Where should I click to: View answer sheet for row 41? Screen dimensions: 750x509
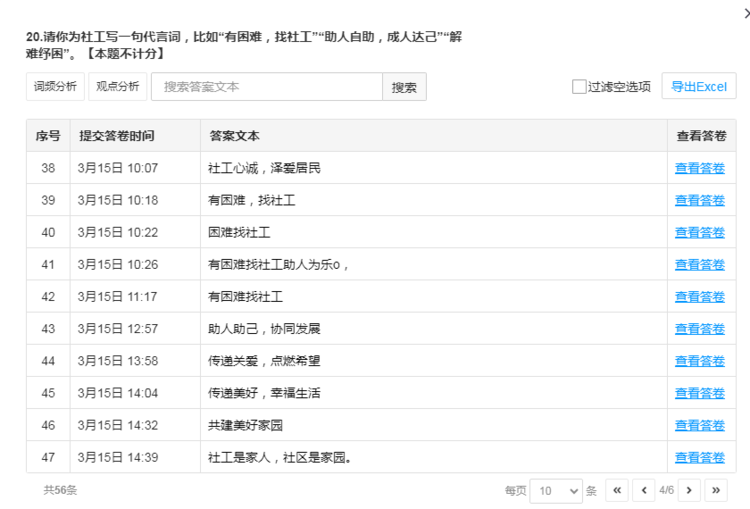coord(699,264)
